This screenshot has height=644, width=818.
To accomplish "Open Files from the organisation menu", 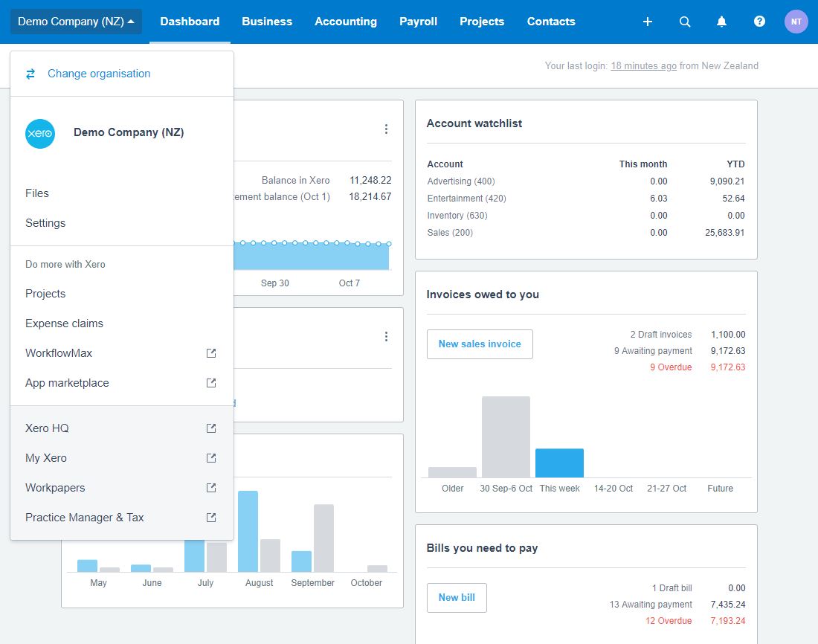I will 121,193.
